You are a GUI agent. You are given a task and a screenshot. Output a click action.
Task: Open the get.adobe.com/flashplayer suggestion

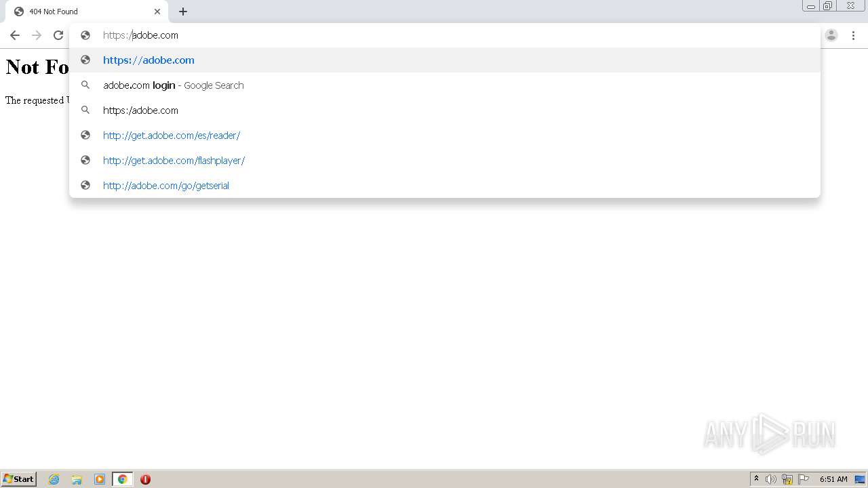coord(445,161)
